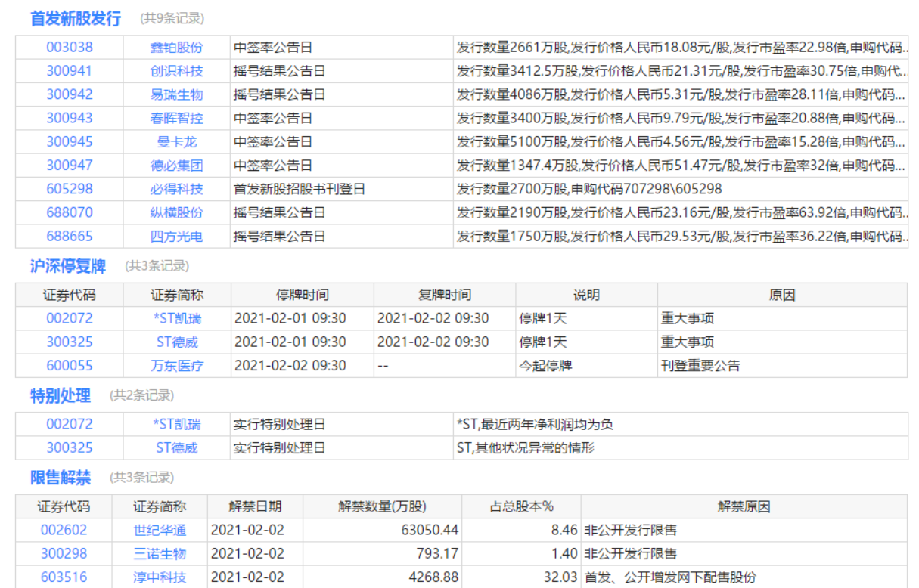Open 纵横股份 link
This screenshot has width=919, height=588.
(176, 212)
